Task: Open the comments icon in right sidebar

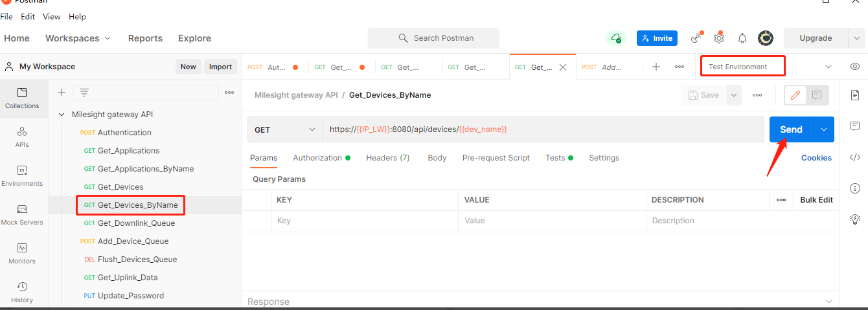Action: coord(854,126)
